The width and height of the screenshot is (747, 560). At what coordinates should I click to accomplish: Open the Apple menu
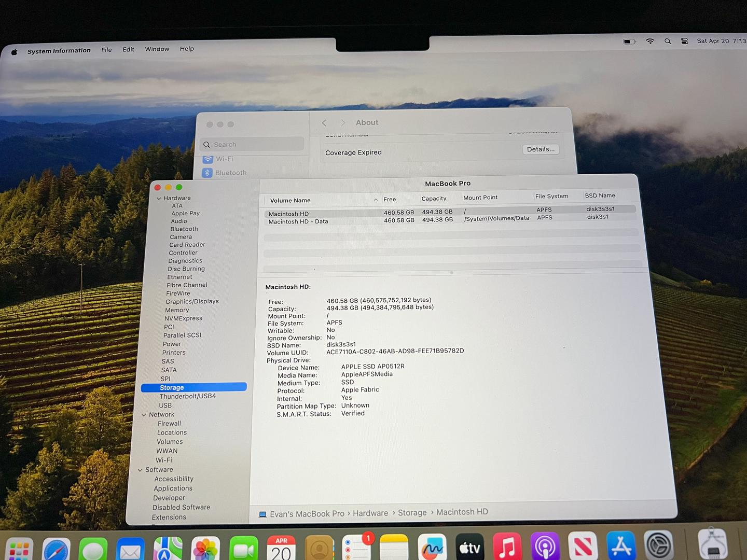click(15, 51)
